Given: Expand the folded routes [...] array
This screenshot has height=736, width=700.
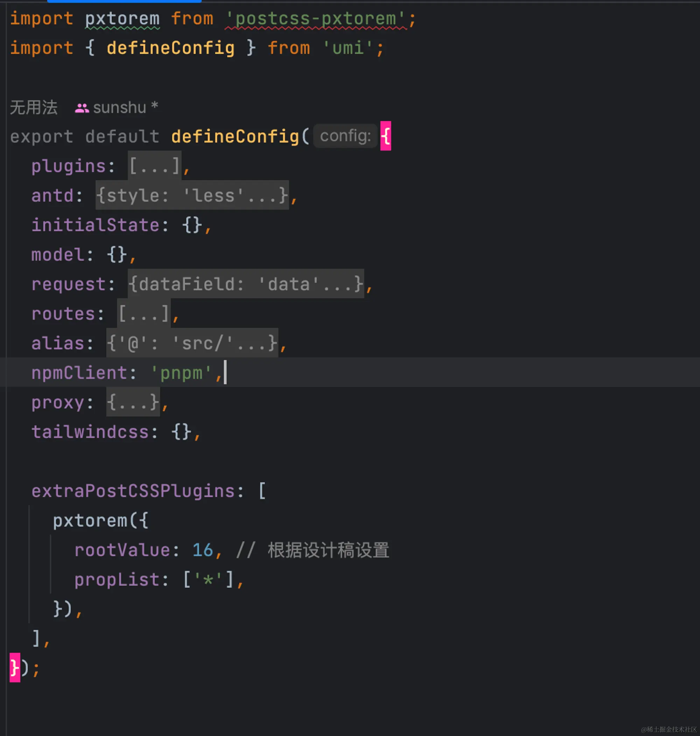Looking at the screenshot, I should point(144,313).
